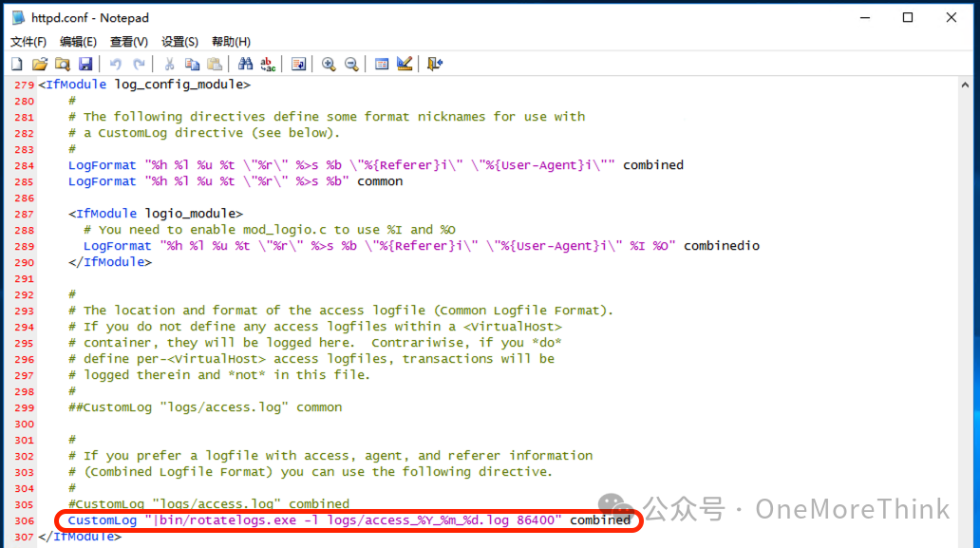
Task: Open the 编辑(E) menu
Action: (78, 42)
